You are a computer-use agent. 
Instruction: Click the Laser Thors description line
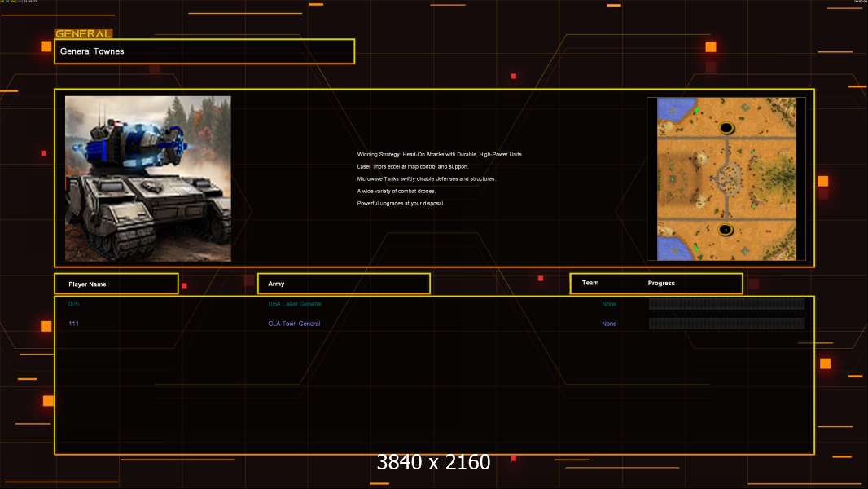coord(412,167)
